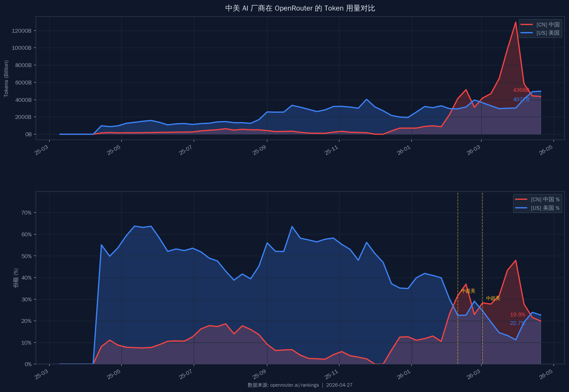Image resolution: width=569 pixels, height=392 pixels.
Task: Click the 10000B y-axis tick label
Action: click(21, 48)
